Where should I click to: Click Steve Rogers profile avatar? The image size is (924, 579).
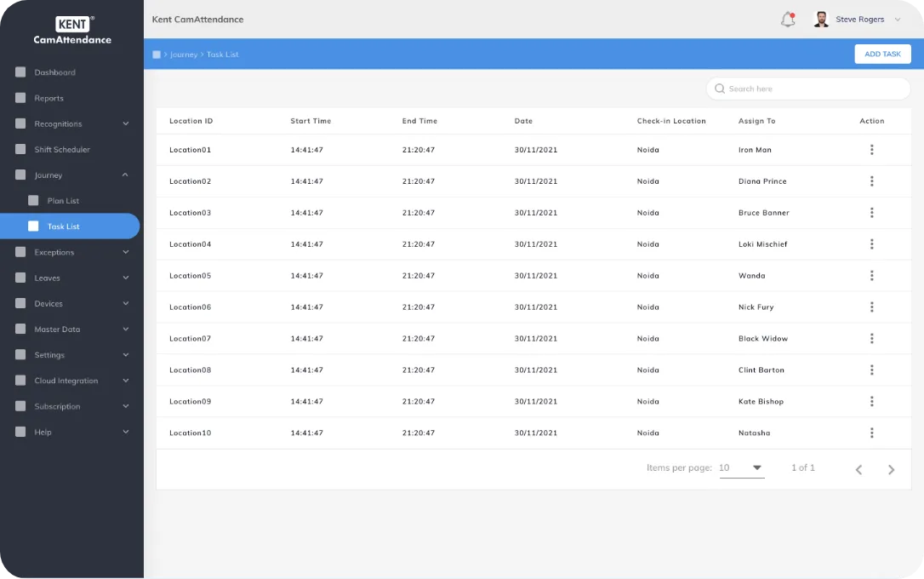point(821,20)
